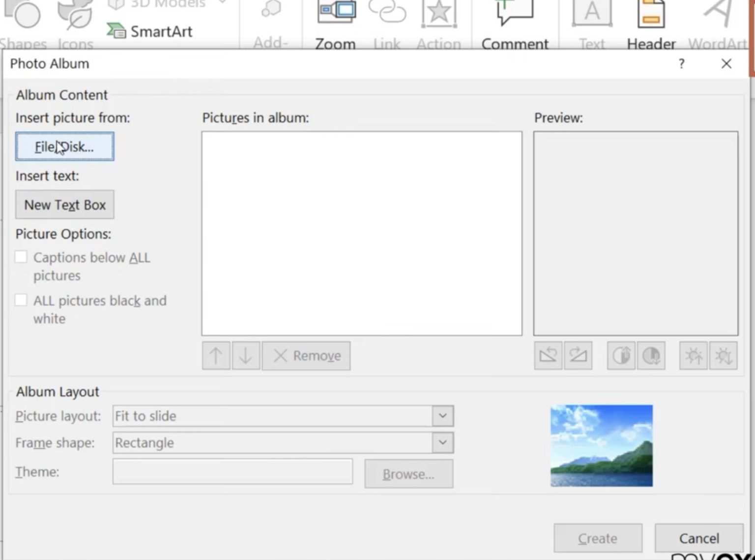The height and width of the screenshot is (560, 755).
Task: Remove the selected picture from album
Action: [x=306, y=355]
